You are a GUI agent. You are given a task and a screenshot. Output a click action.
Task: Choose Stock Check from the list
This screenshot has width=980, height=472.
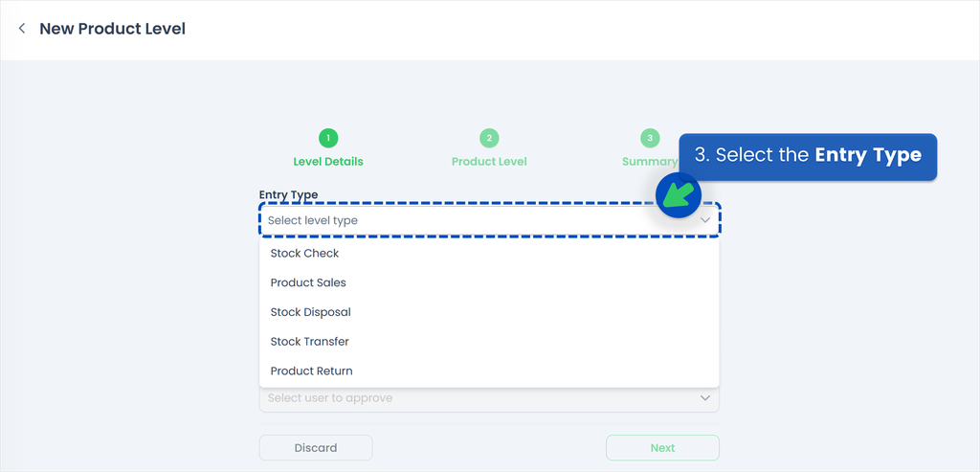[x=305, y=254]
